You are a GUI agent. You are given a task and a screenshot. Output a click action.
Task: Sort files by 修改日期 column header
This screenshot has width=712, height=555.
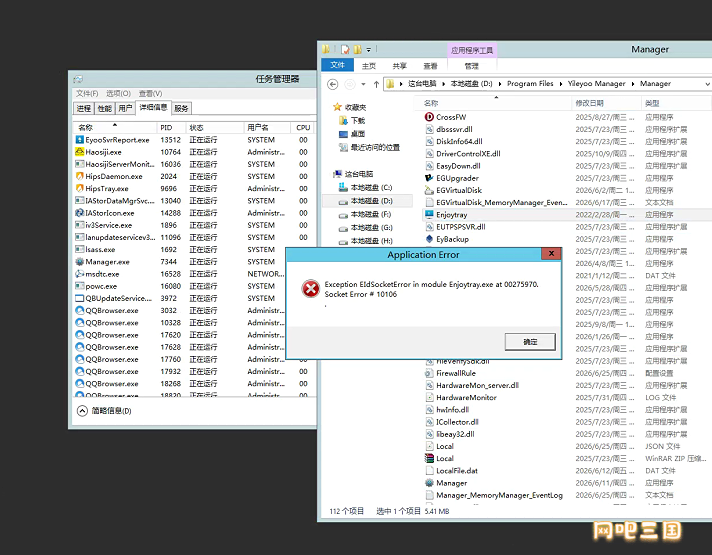tap(606, 104)
